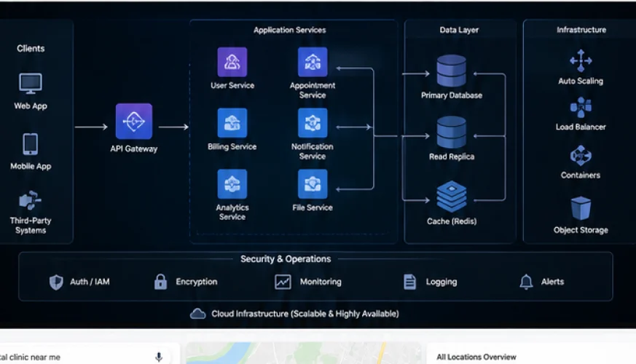The image size is (636, 364).
Task: Click the Read Replica label
Action: (x=452, y=157)
